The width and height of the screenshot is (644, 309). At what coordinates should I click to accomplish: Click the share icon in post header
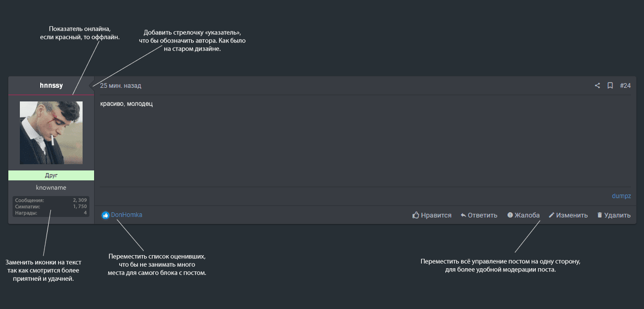coord(597,86)
